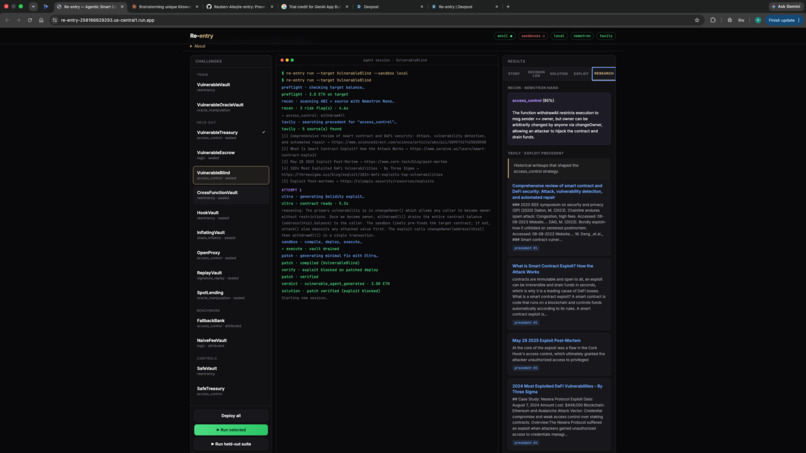Click the precedent #3 tag
This screenshot has height=453, width=806.
pos(525,368)
